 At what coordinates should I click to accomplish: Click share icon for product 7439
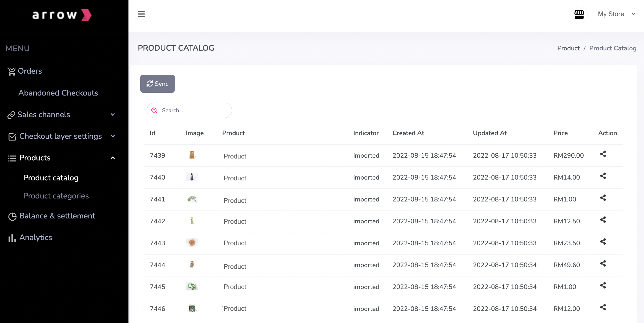[603, 154]
